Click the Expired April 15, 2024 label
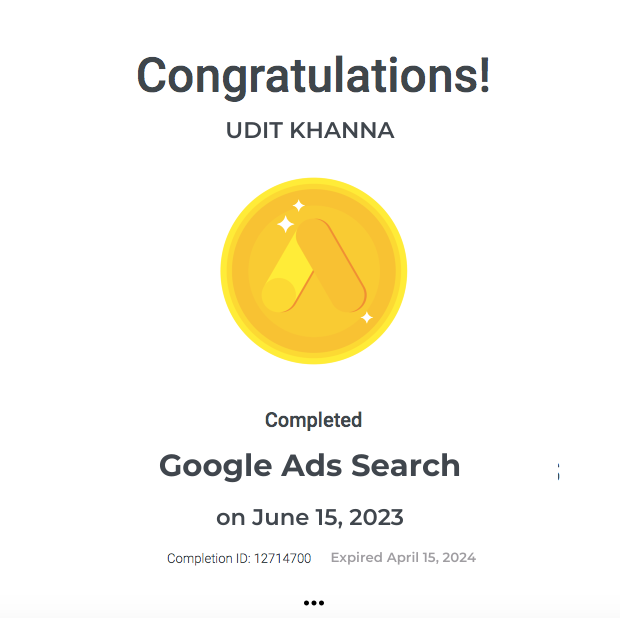 click(403, 558)
